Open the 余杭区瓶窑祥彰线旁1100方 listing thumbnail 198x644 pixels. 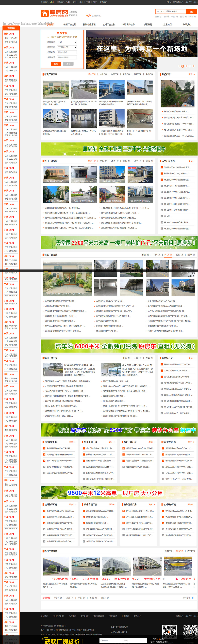[x=56, y=119]
